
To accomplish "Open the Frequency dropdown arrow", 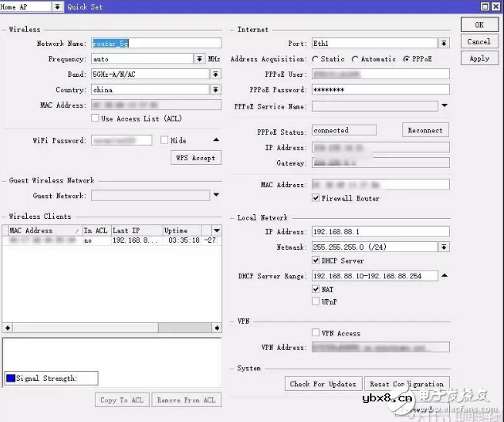I will click(199, 59).
